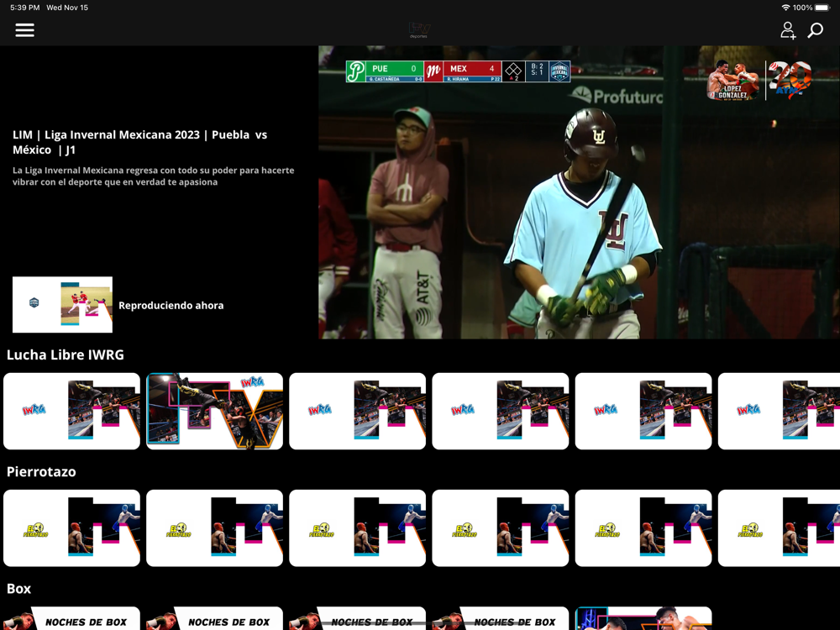Open the IWRG card with large TV artwork
Screen dimensions: 840x630
tap(215, 411)
